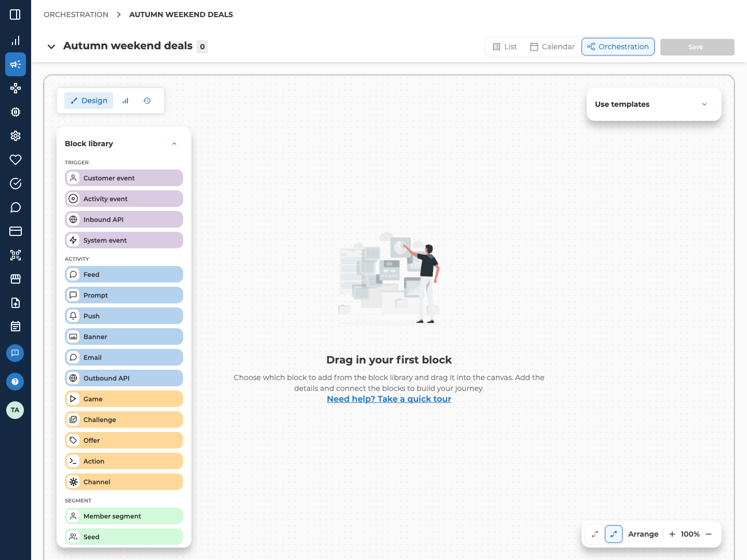Select the Outbound API activity block
Viewport: 747px width, 560px height.
124,378
